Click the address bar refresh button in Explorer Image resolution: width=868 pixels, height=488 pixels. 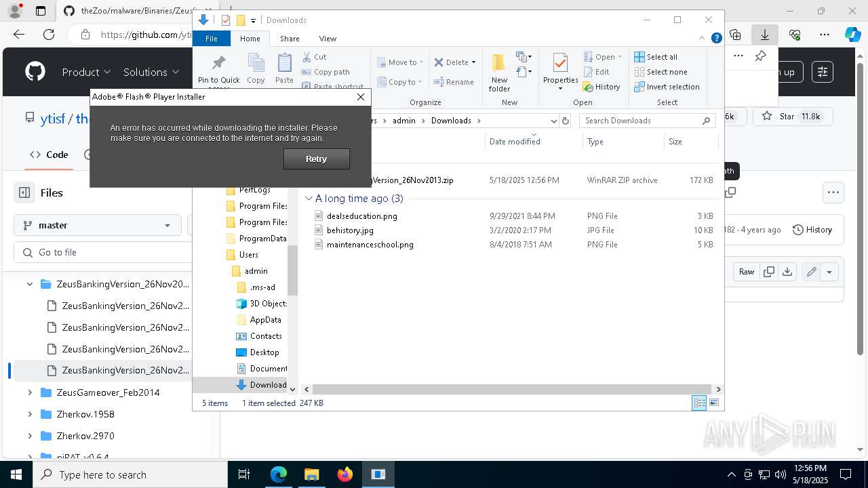566,121
